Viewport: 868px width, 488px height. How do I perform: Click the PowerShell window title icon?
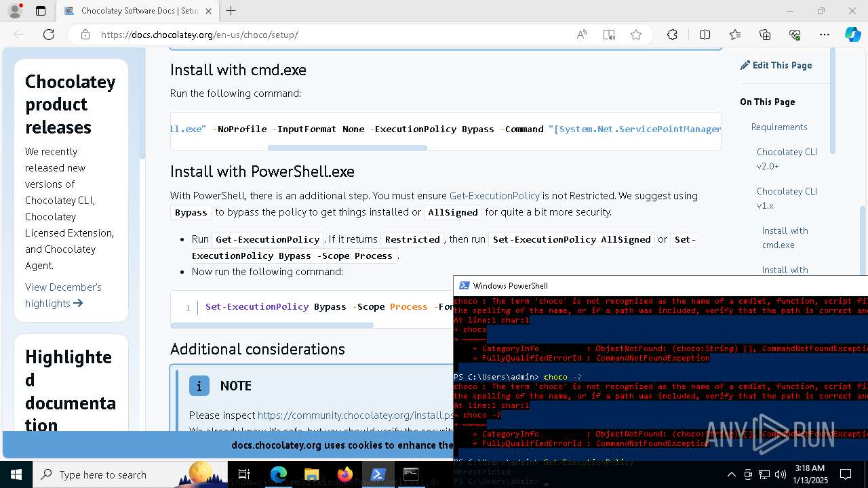point(464,285)
